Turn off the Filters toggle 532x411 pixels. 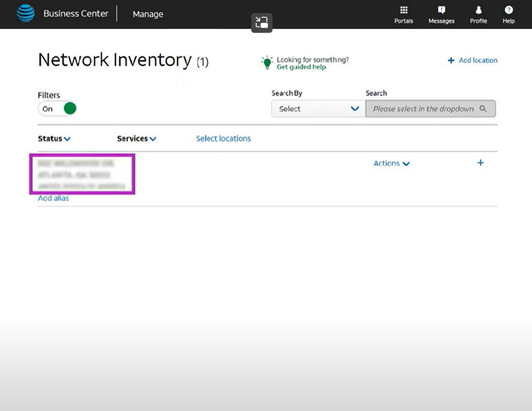click(x=57, y=109)
